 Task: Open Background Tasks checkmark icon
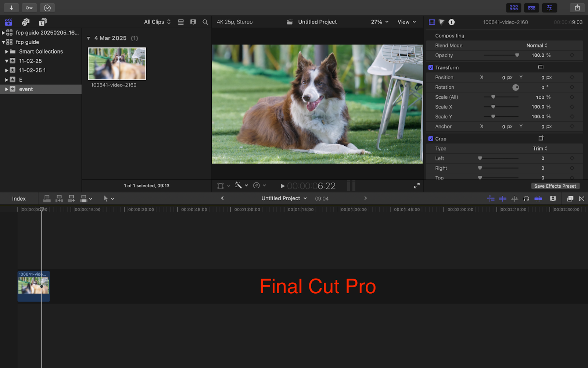(47, 8)
